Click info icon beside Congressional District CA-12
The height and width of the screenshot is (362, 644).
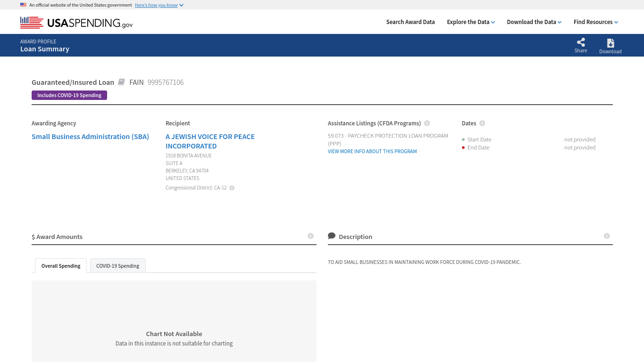[232, 188]
